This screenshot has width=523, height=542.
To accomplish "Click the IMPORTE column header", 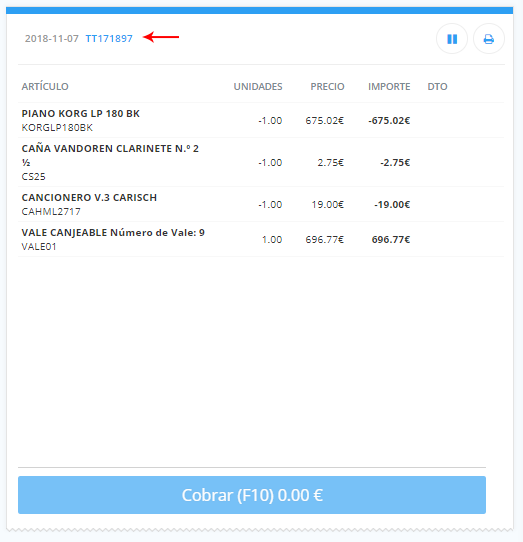I will point(389,86).
